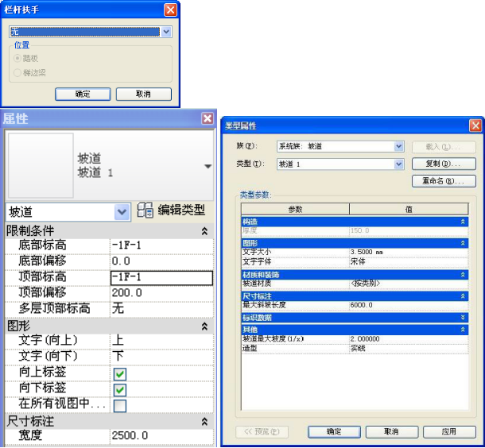Collapse the 材质和装饰 group

click(463, 275)
